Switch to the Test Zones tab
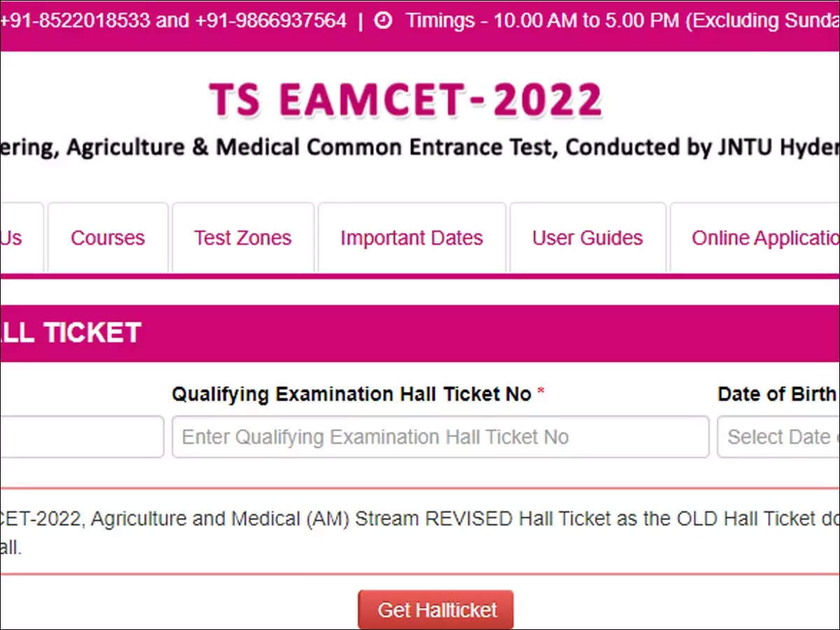840x630 pixels. point(243,238)
